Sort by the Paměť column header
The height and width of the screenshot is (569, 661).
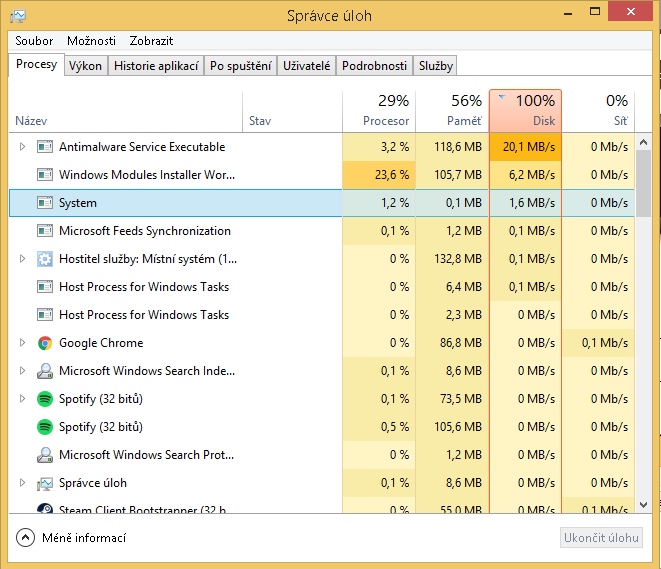(x=452, y=111)
